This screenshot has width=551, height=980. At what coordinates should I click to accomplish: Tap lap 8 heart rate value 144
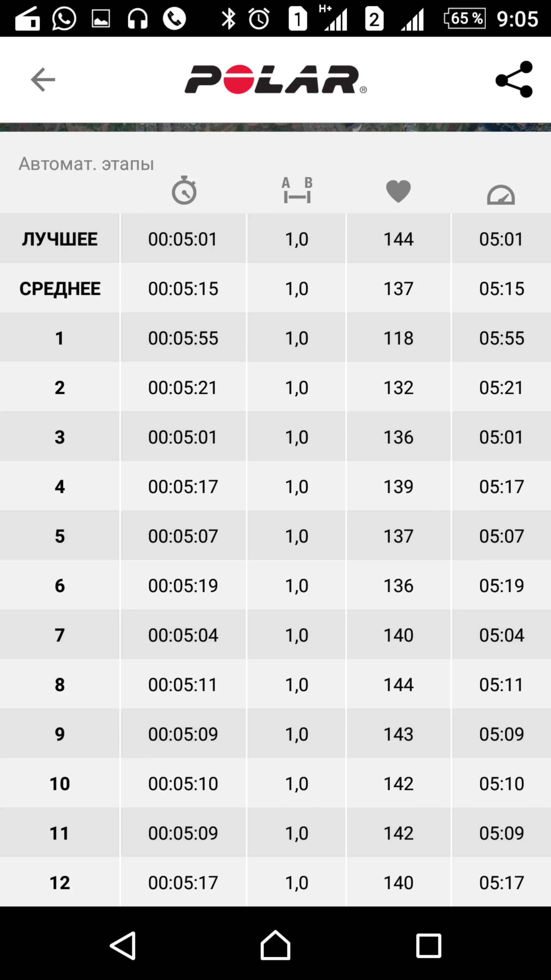(398, 684)
